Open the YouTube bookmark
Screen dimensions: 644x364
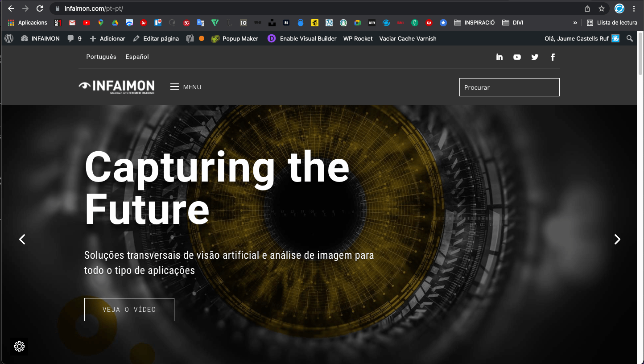pos(87,22)
